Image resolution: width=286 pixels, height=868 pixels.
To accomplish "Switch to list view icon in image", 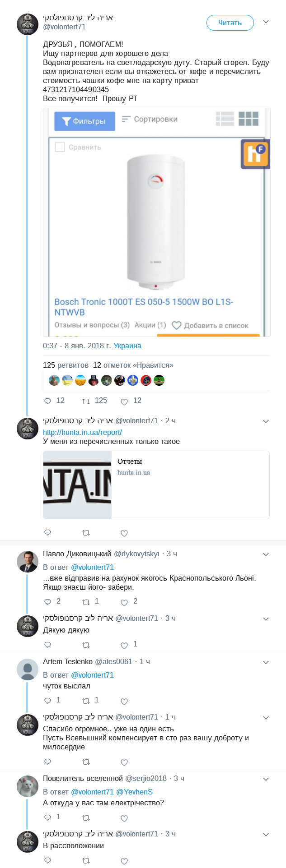I will [x=225, y=119].
